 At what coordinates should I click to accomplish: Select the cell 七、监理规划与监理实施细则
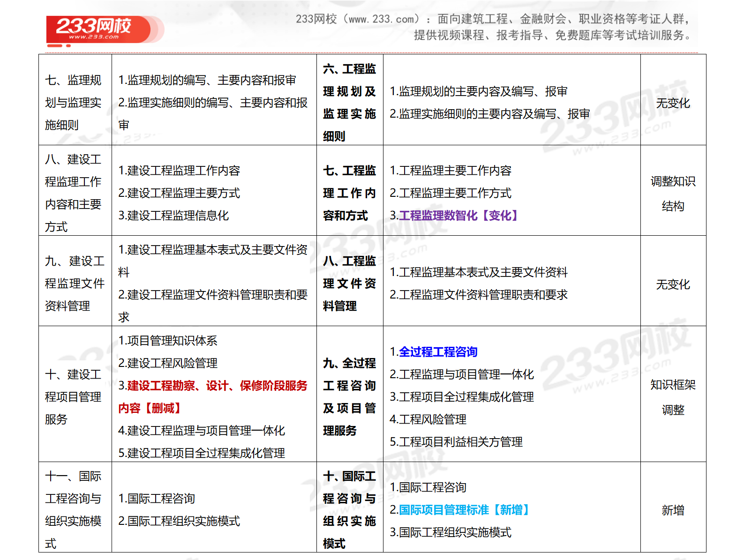pos(74,103)
